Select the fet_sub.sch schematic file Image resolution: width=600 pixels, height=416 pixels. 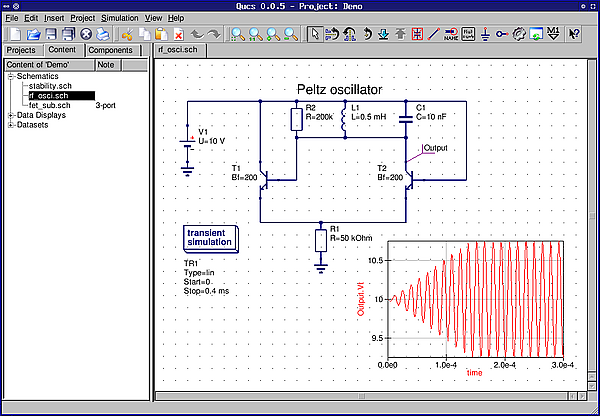point(50,105)
